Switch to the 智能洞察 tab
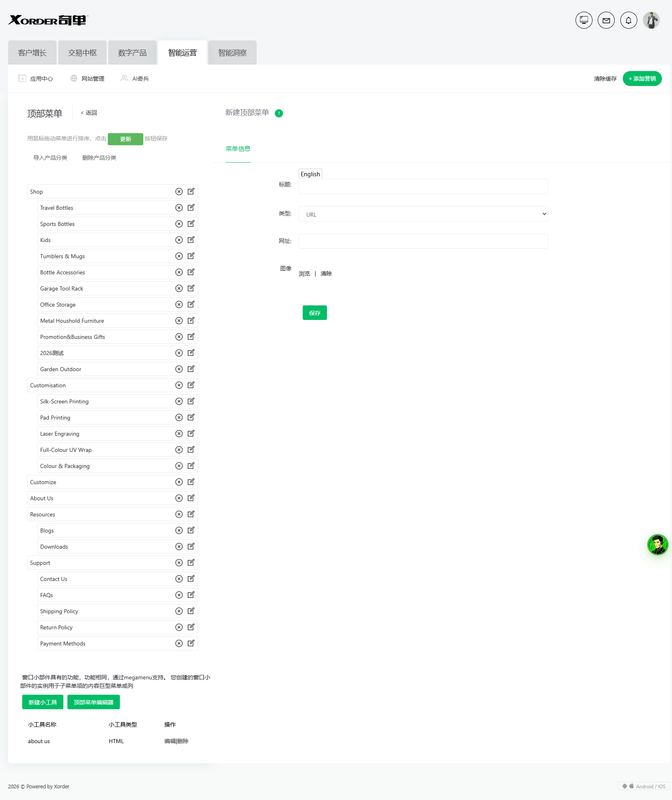This screenshot has width=672, height=800. 232,52
